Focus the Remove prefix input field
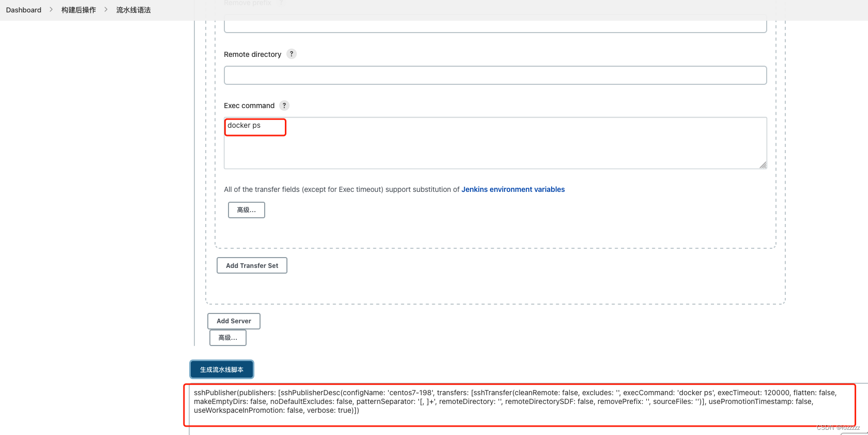 pos(495,26)
